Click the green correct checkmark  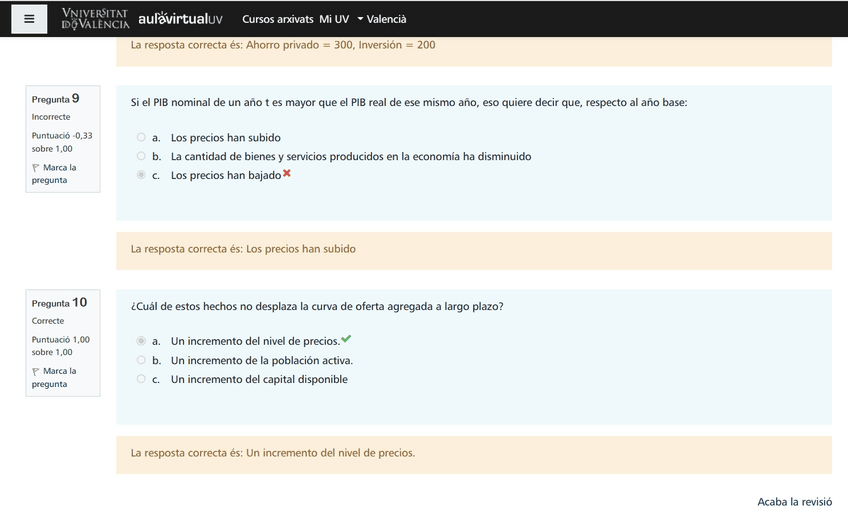pyautogui.click(x=346, y=340)
